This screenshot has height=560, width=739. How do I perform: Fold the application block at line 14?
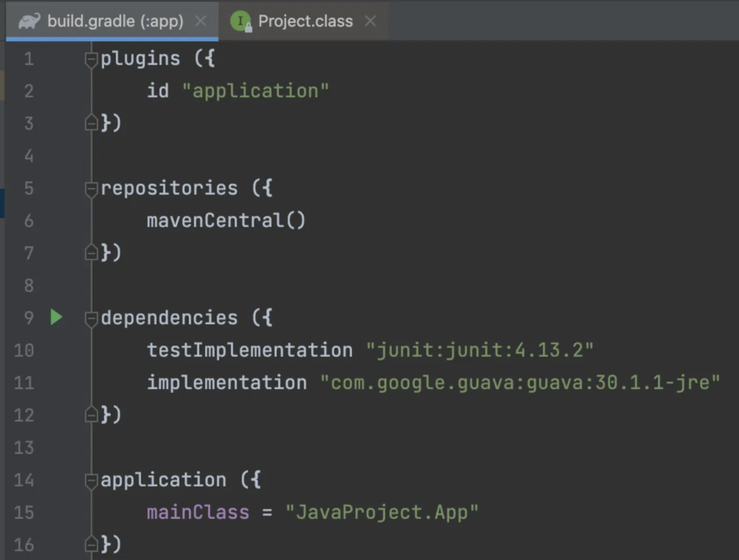(91, 481)
